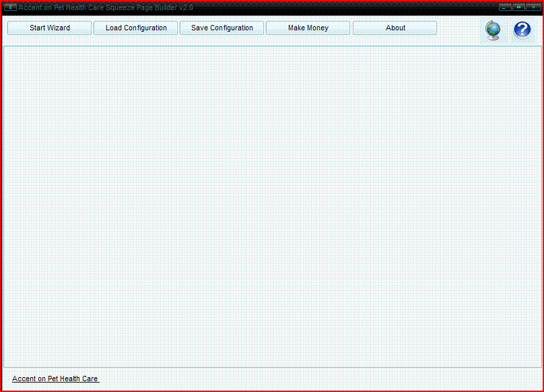Viewport: 544px width, 392px height.
Task: Open the Make Money section
Action: coord(308,28)
